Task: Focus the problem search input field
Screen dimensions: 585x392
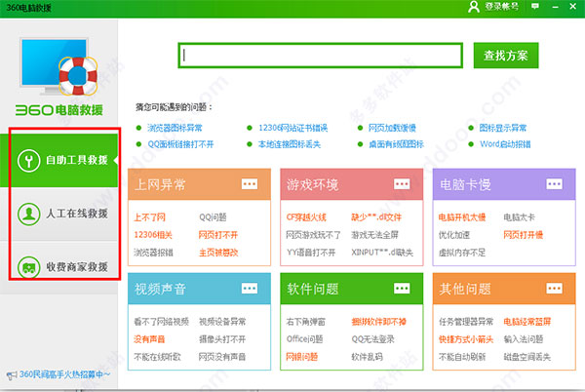Action: (x=321, y=56)
